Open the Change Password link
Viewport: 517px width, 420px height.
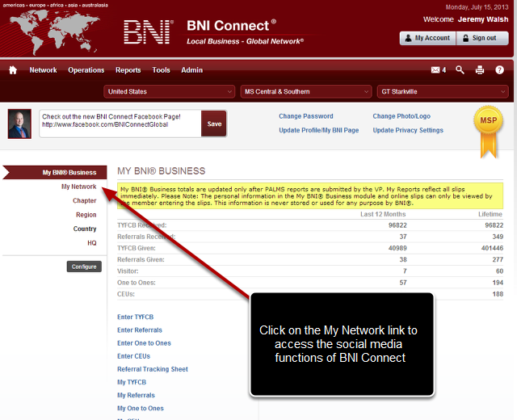(305, 116)
